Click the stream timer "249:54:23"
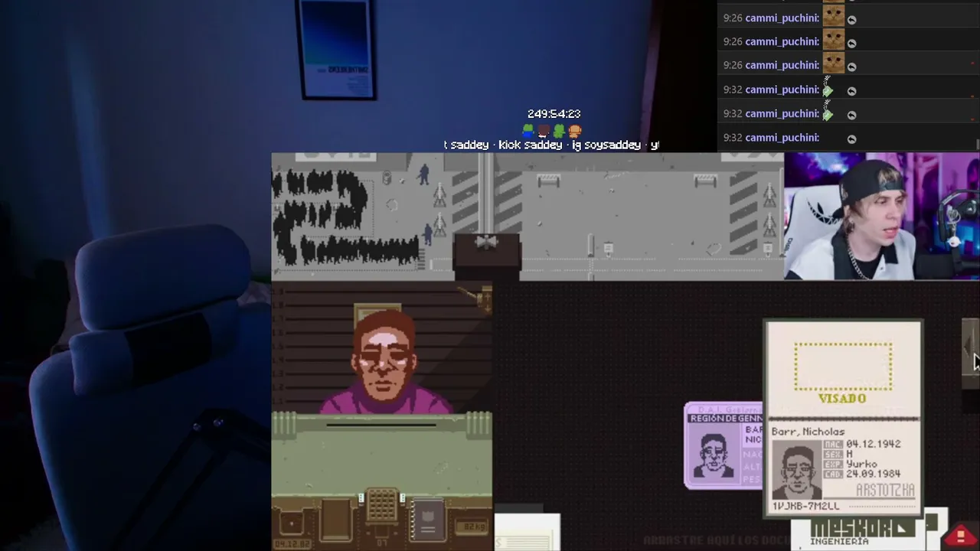This screenshot has height=551, width=980. tap(554, 114)
